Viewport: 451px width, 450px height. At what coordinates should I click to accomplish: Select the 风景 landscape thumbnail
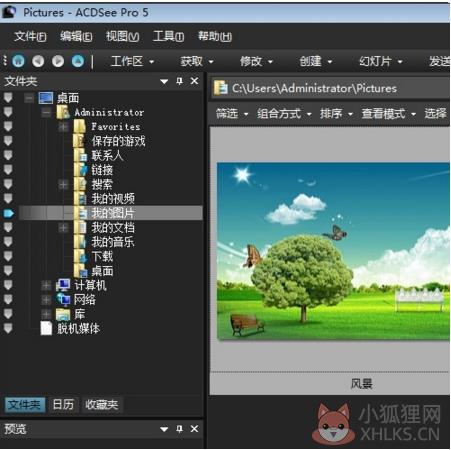click(333, 251)
